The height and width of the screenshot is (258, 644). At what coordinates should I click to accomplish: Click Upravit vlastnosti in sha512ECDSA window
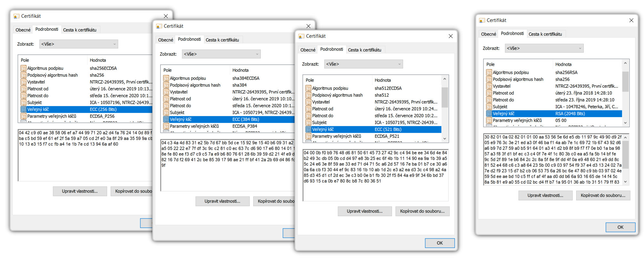pos(365,211)
